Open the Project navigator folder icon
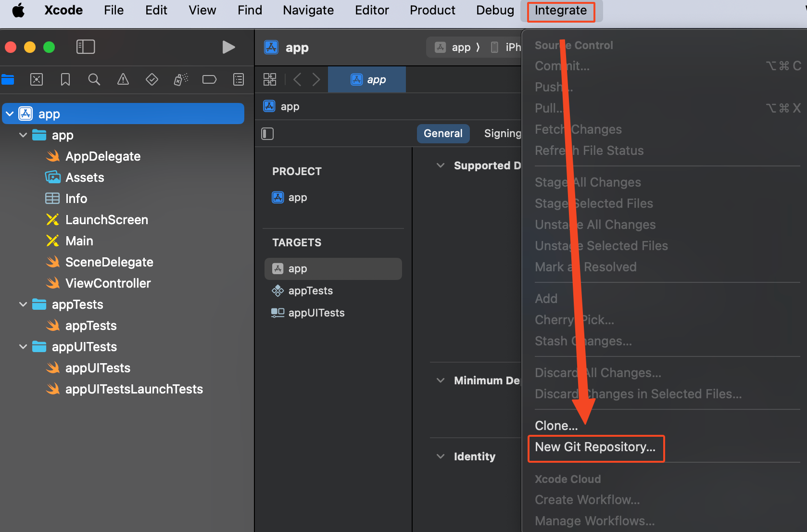The height and width of the screenshot is (532, 807). [8, 79]
